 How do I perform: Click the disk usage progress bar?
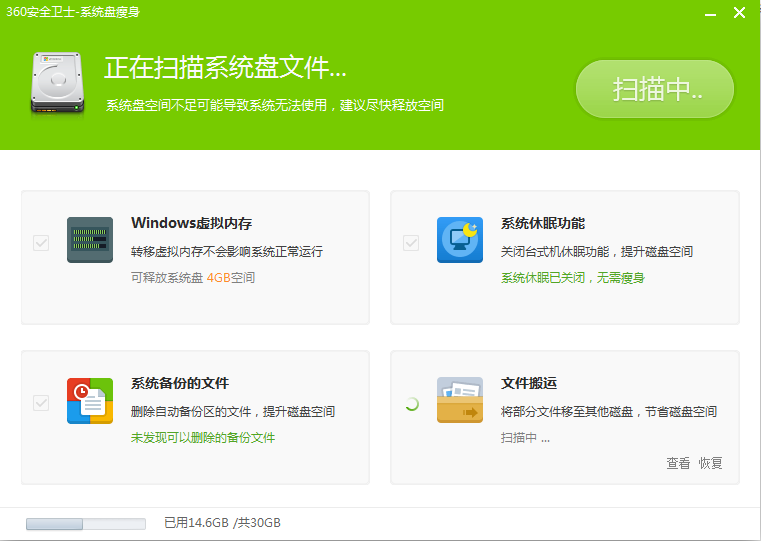click(85, 523)
